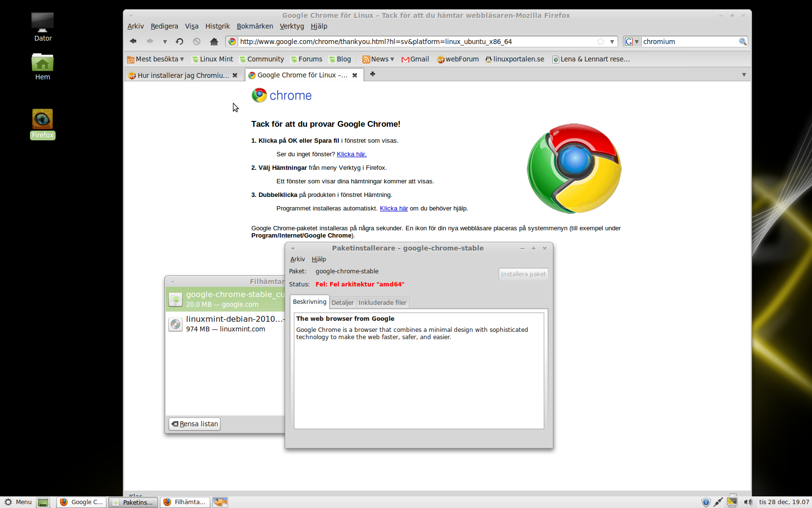Open the display tray icon
This screenshot has height=508, width=812.
coord(732,502)
